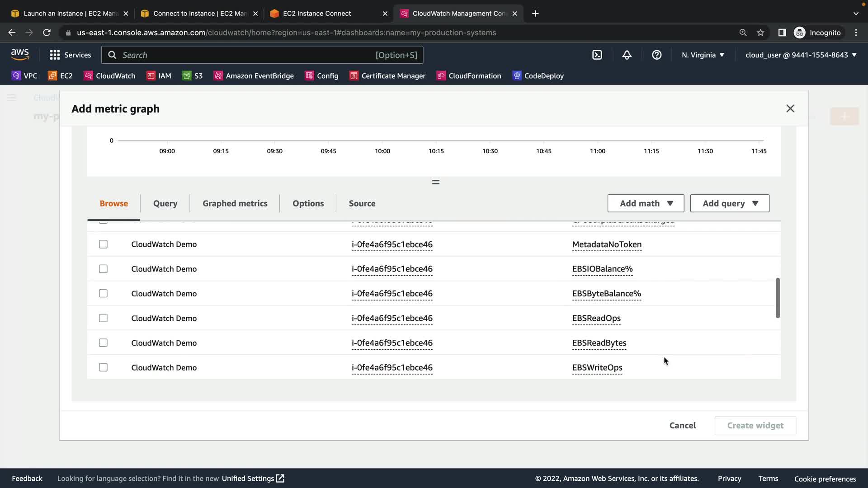868x488 pixels.
Task: Click the AWS logo home icon
Action: point(20,55)
